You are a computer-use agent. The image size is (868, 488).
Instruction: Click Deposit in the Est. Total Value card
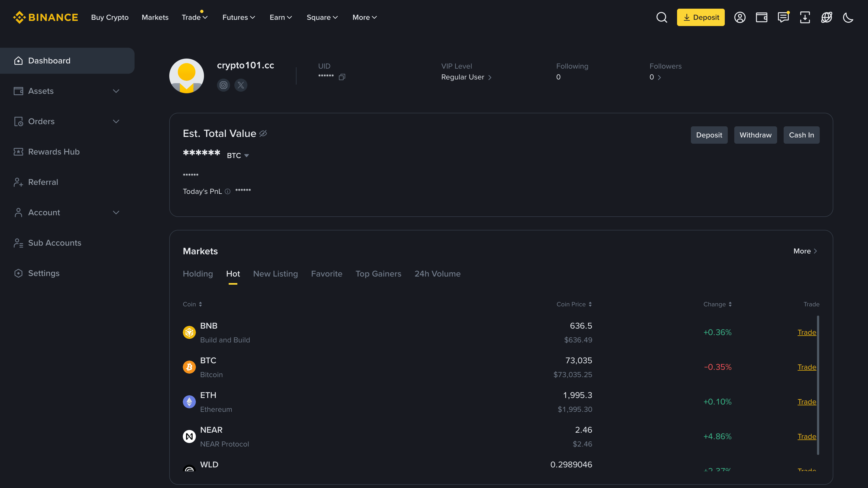click(709, 135)
